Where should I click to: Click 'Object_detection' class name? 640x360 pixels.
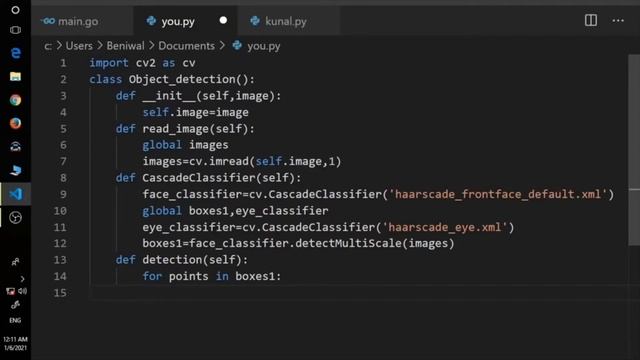182,79
